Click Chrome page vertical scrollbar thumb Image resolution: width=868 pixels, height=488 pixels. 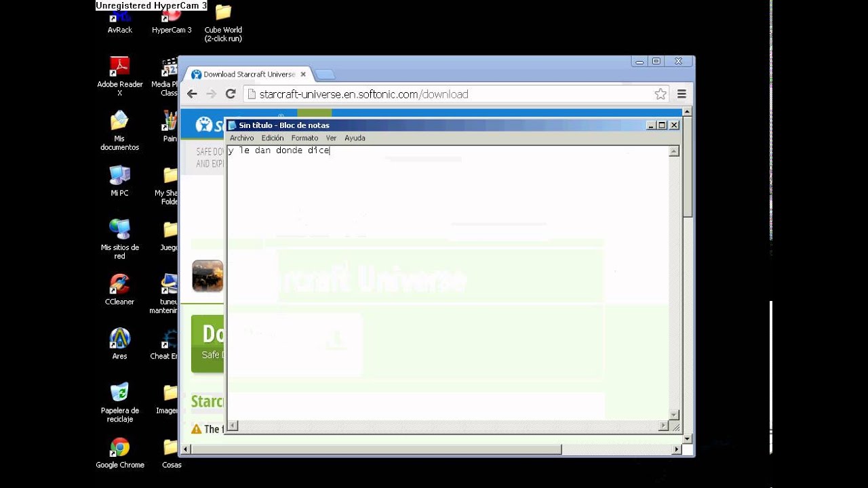[687, 167]
